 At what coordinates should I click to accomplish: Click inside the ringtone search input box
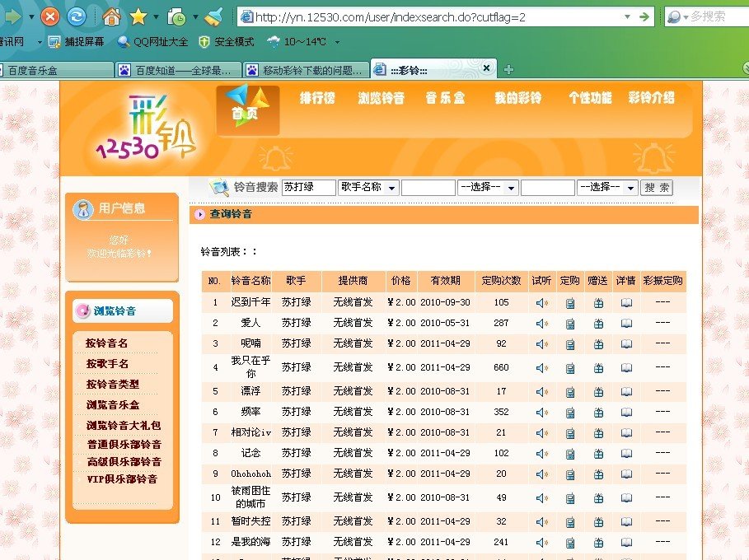(x=307, y=187)
